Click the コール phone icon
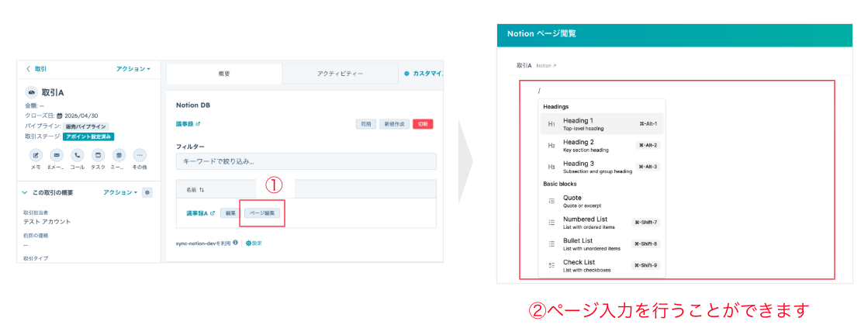This screenshot has width=868, height=335. pos(78,155)
